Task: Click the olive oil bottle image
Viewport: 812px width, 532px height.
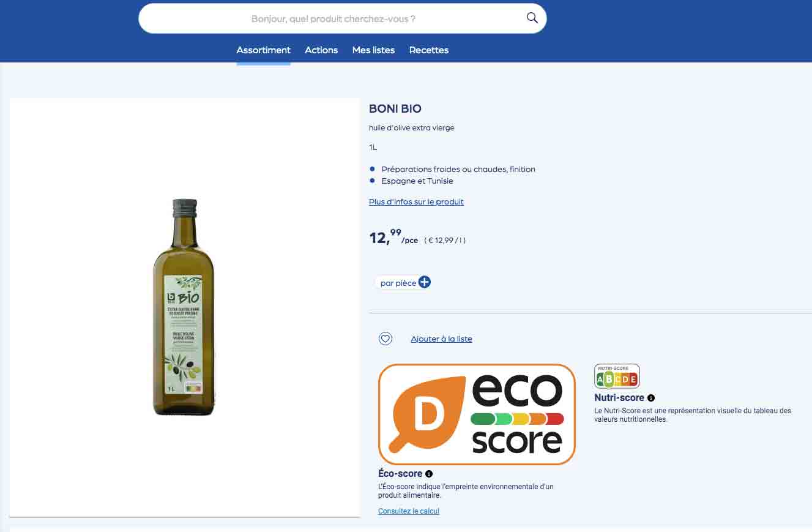Action: pos(184,307)
